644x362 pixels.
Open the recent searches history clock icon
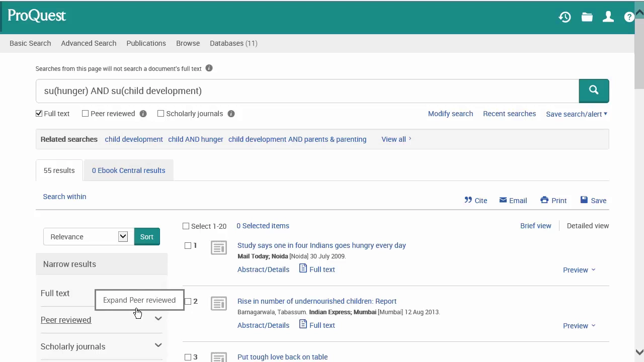pos(565,17)
